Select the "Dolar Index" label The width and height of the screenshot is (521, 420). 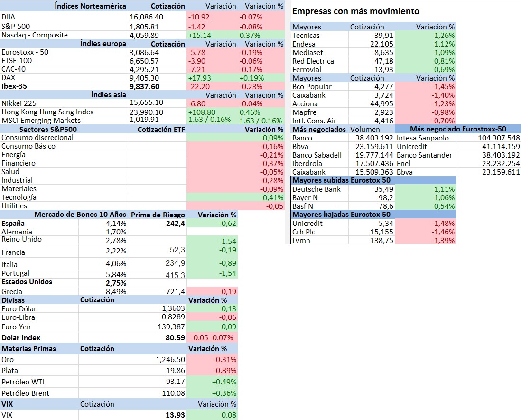pyautogui.click(x=21, y=338)
